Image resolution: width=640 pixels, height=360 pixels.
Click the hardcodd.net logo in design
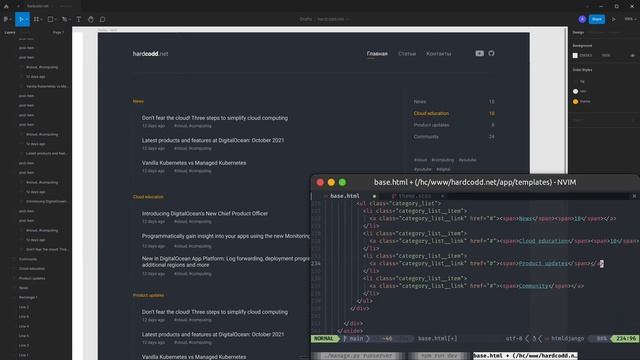pos(150,53)
